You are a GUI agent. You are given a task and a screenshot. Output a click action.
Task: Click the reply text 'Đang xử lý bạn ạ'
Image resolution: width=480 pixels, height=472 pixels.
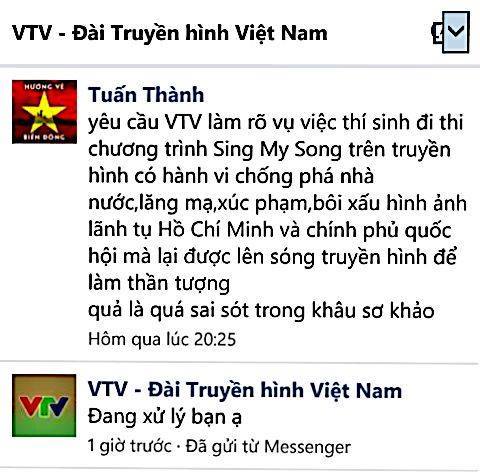pyautogui.click(x=165, y=417)
